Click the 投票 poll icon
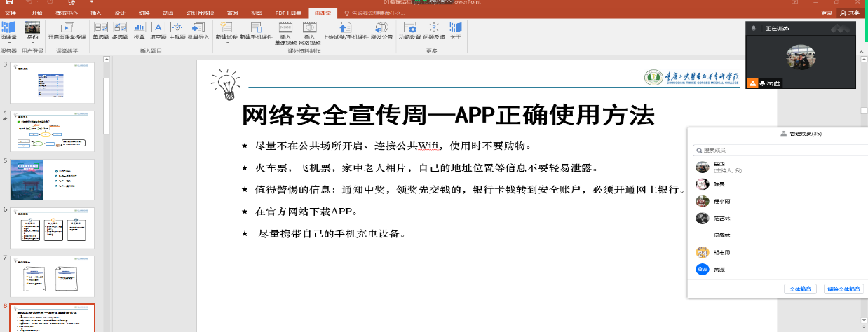 (139, 30)
